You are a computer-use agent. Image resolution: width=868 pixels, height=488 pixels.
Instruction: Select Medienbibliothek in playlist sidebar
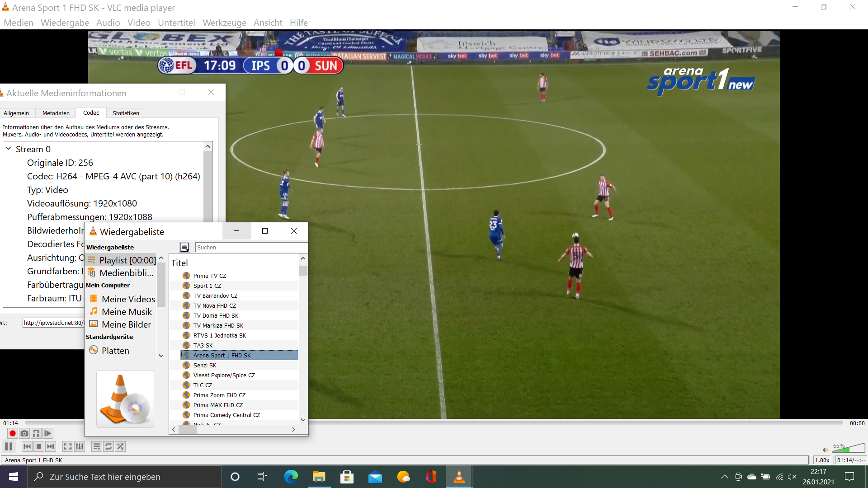click(x=121, y=272)
